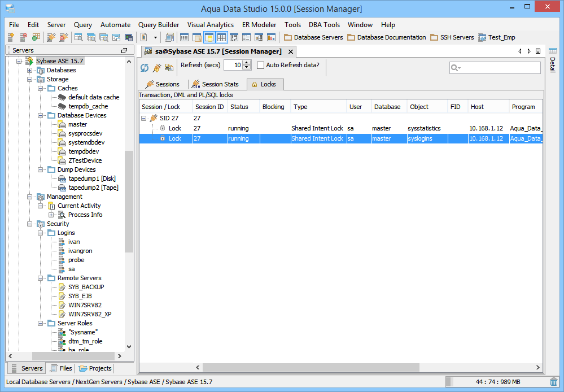Click the connect plug icon in main toolbar
The width and height of the screenshot is (564, 392).
coord(51,37)
